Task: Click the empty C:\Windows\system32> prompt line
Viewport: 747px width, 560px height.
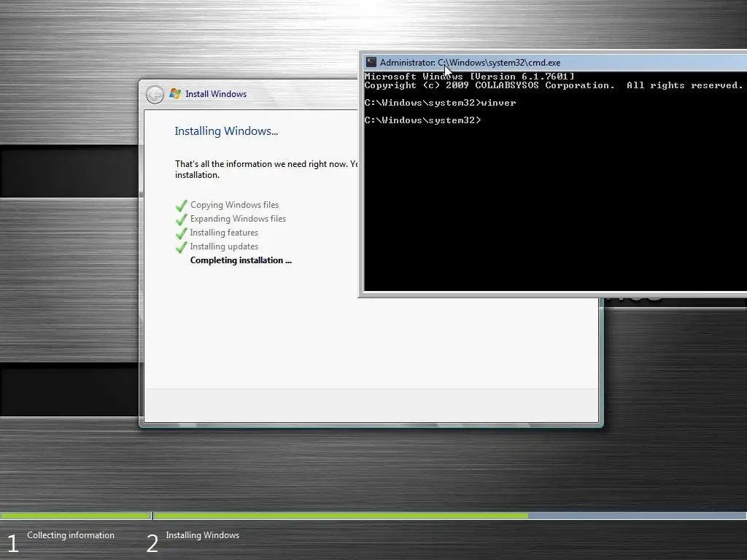Action: coord(422,120)
